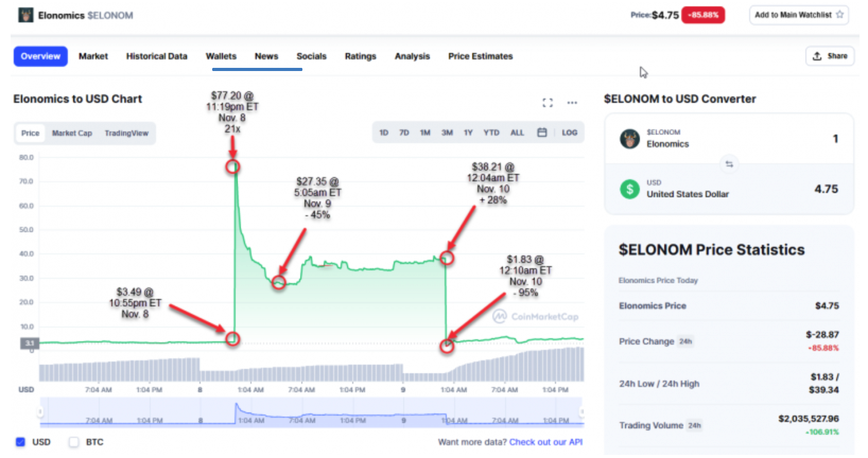This screenshot has height=458, width=868.
Task: Open the Socials tab
Action: [311, 56]
